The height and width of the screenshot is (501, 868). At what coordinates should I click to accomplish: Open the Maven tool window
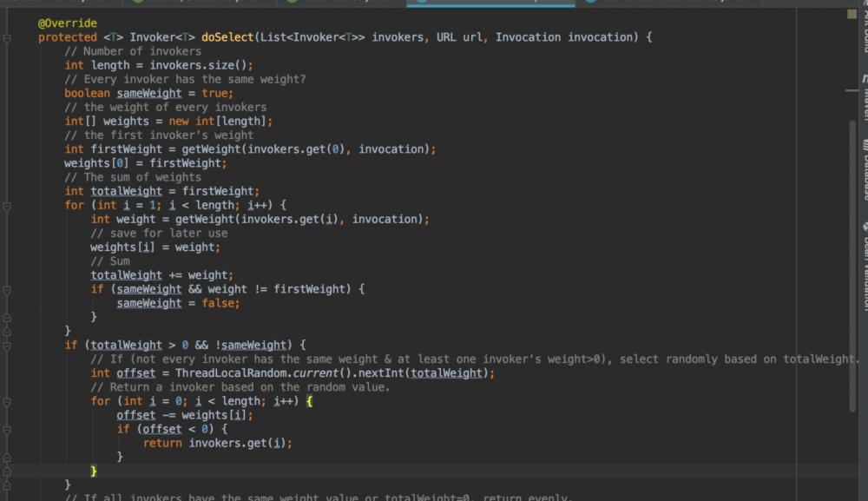click(865, 97)
